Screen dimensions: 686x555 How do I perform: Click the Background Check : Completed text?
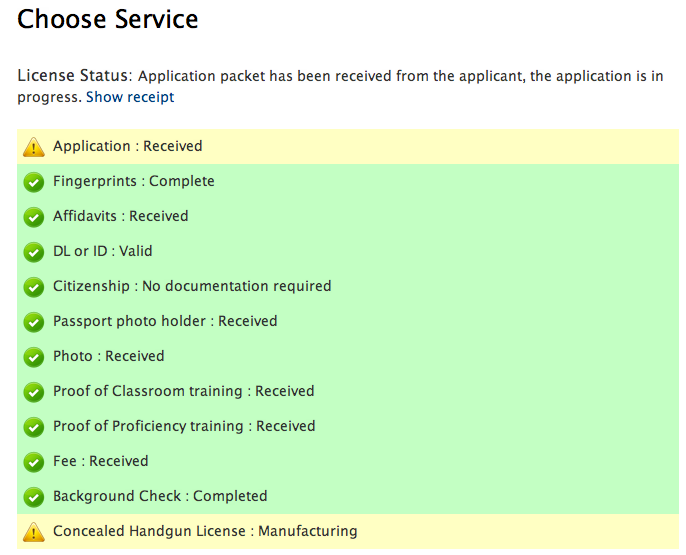[x=160, y=496]
